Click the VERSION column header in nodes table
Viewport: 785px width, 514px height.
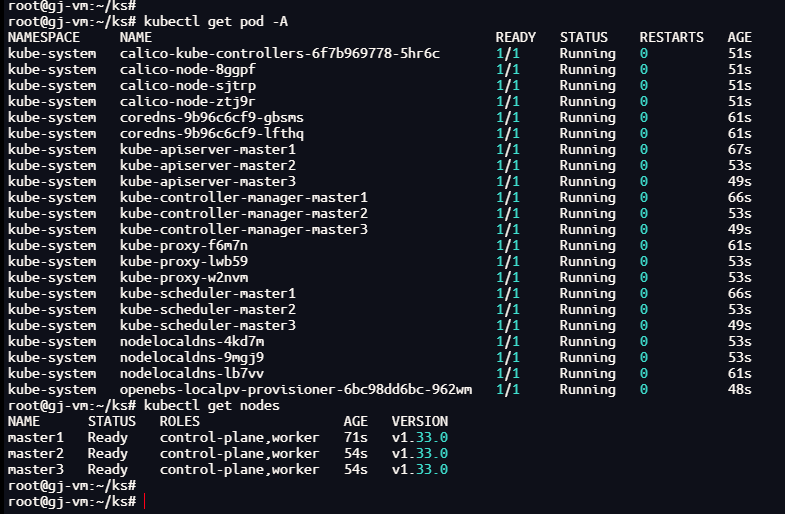[x=419, y=421]
